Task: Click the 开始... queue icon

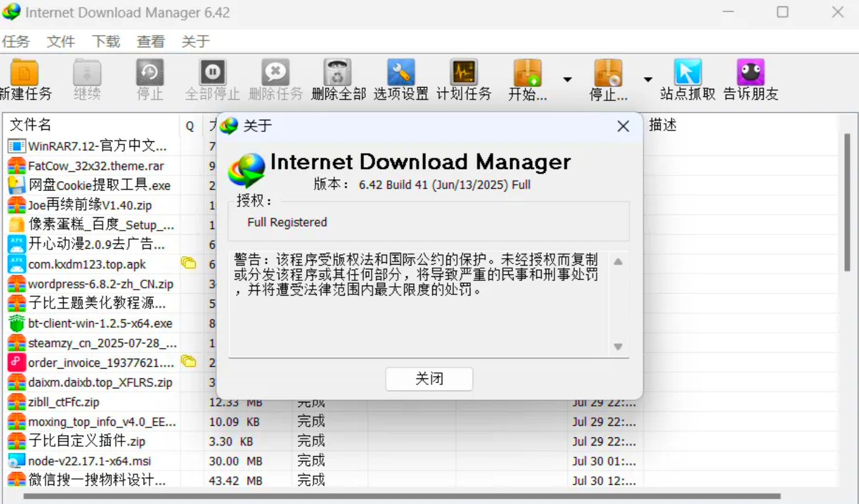Action: tap(527, 71)
